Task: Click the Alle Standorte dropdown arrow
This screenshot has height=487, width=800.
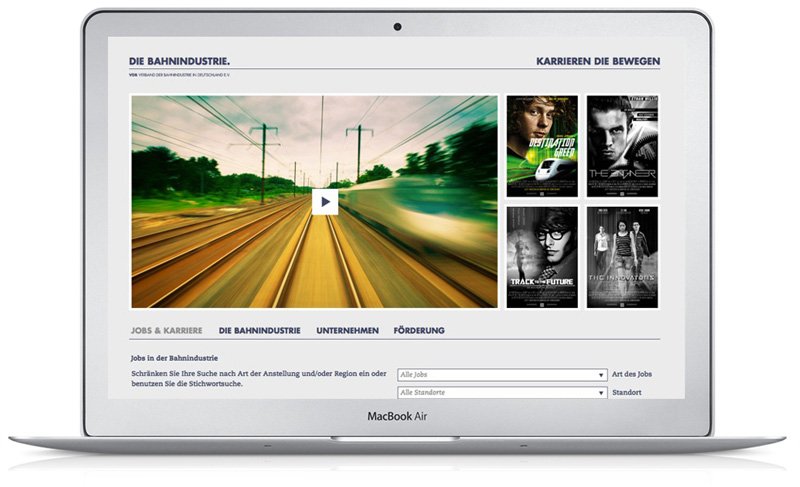Action: pyautogui.click(x=601, y=393)
